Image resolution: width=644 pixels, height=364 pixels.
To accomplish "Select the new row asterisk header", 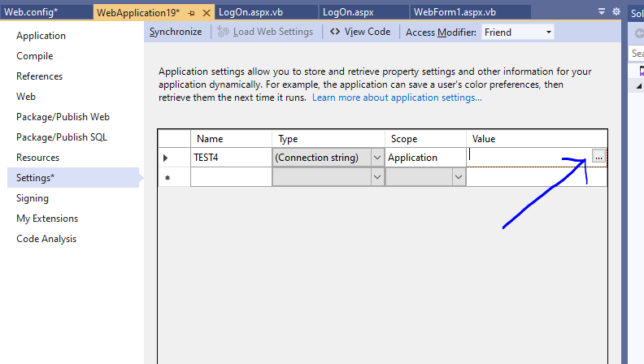I will click(174, 177).
